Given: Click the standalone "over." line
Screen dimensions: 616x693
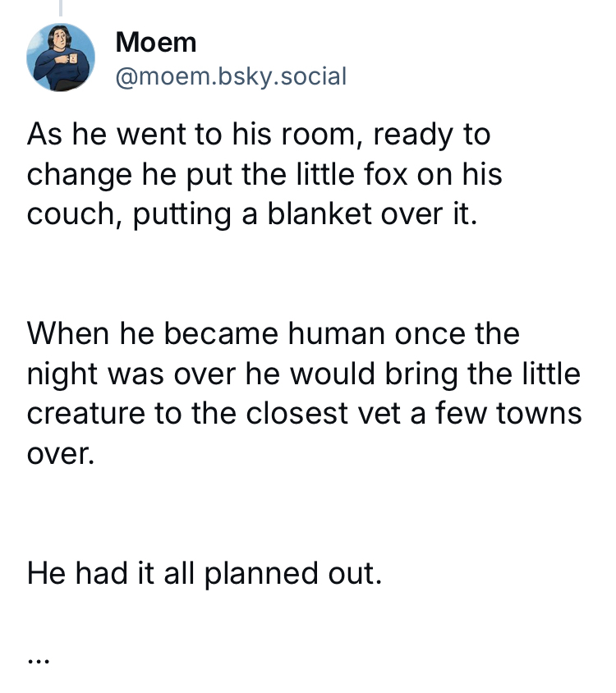Looking at the screenshot, I should coord(61,452).
